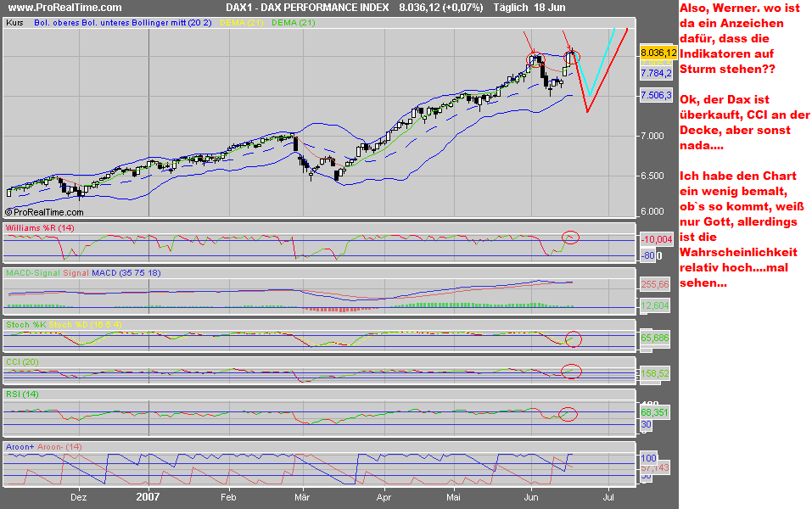
Task: Select the Stoch %D (16 5 4) label
Action: pyautogui.click(x=86, y=325)
